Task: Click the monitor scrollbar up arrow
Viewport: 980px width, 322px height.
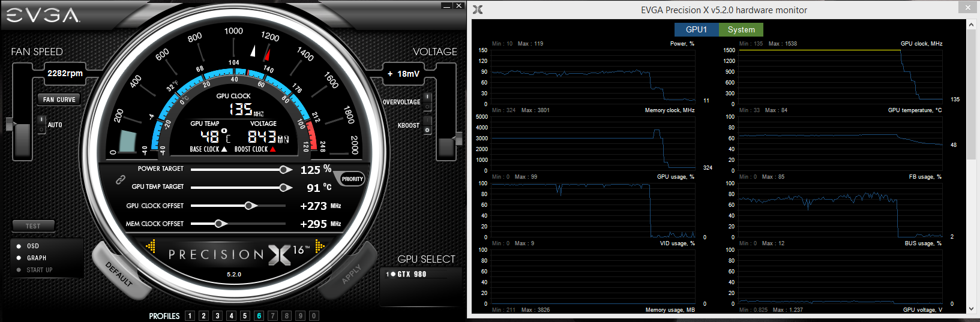Action: point(971,25)
